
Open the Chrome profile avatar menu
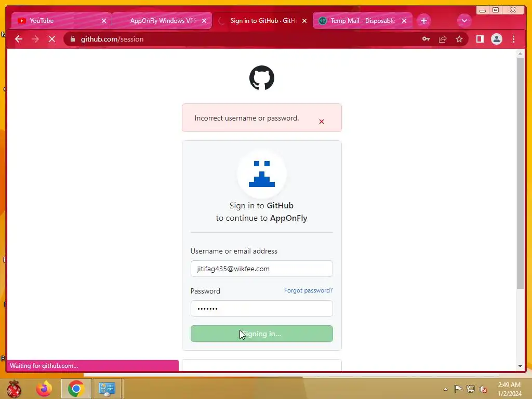(x=496, y=39)
